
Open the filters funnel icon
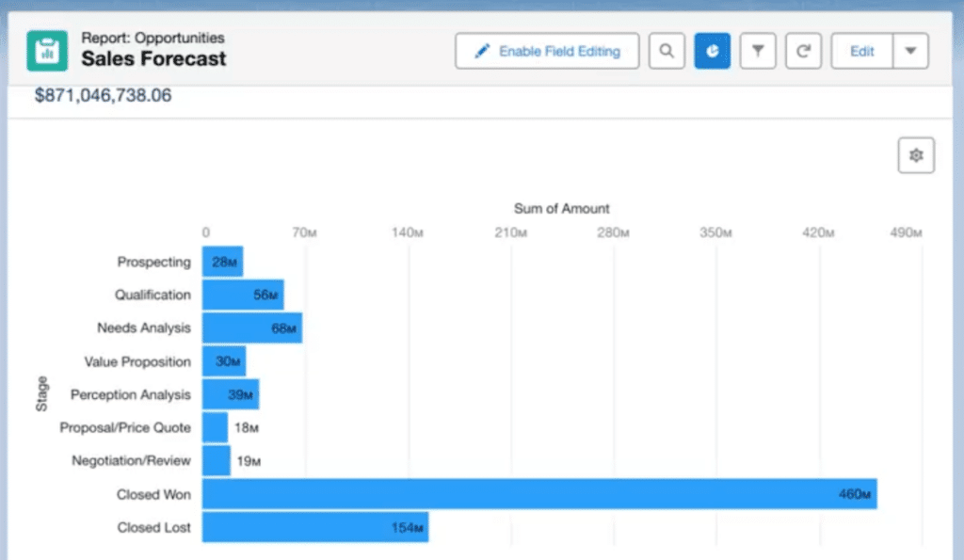757,51
